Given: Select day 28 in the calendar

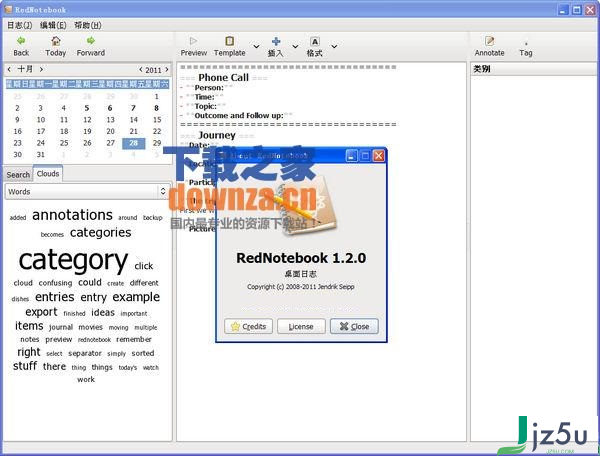Looking at the screenshot, I should point(134,143).
